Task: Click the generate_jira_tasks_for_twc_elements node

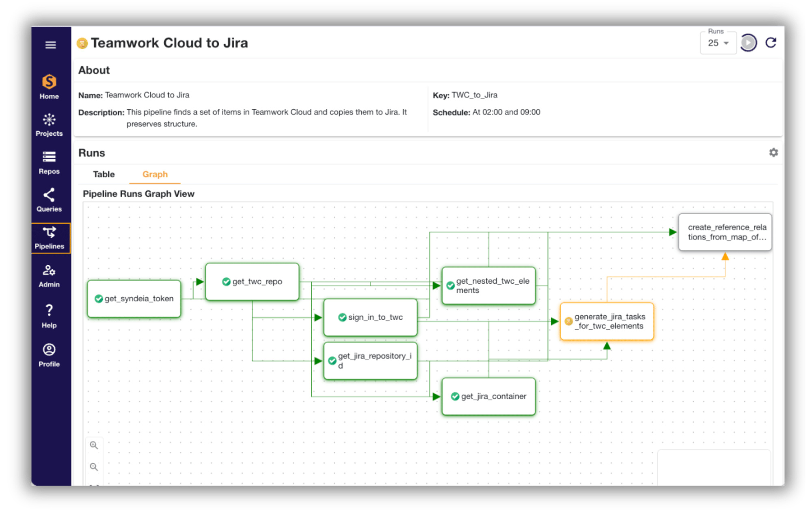Action: coord(607,321)
